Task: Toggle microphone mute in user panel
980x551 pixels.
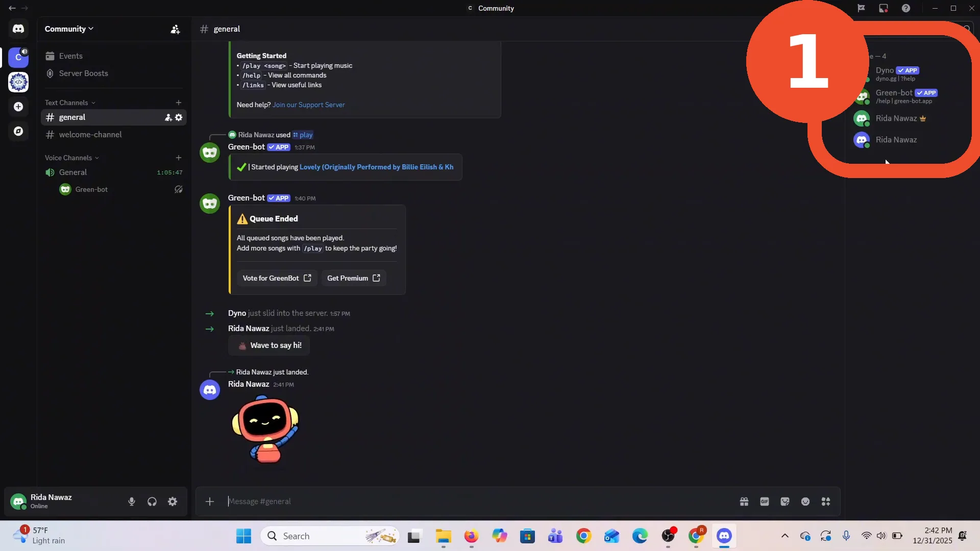Action: [x=132, y=502]
